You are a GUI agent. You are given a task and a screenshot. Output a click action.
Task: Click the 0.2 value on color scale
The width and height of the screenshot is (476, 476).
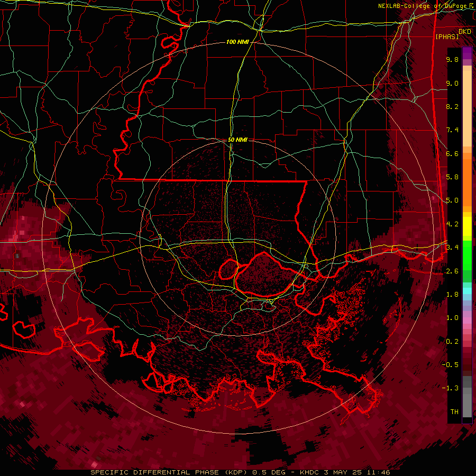point(452,342)
